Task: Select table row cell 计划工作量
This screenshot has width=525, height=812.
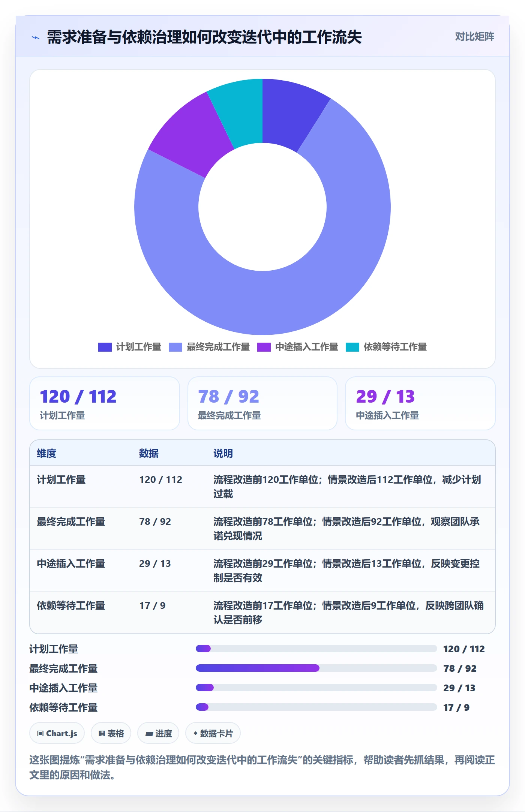Action: coord(61,480)
